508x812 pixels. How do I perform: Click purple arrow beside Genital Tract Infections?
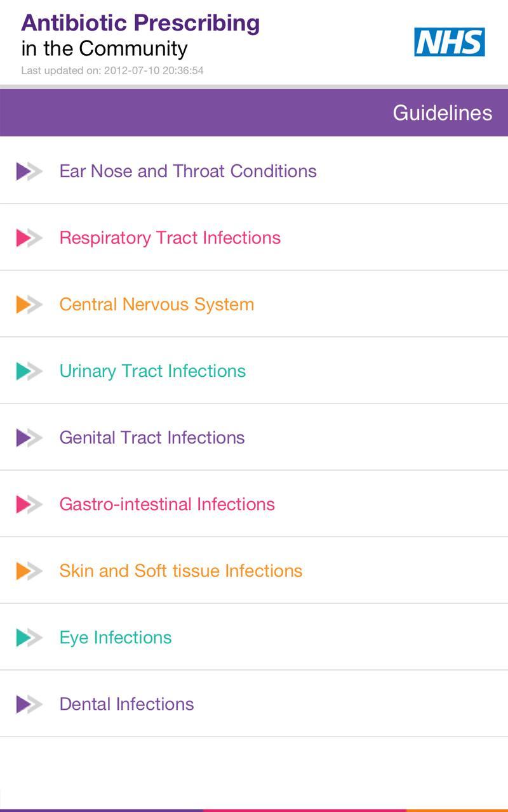pos(29,438)
